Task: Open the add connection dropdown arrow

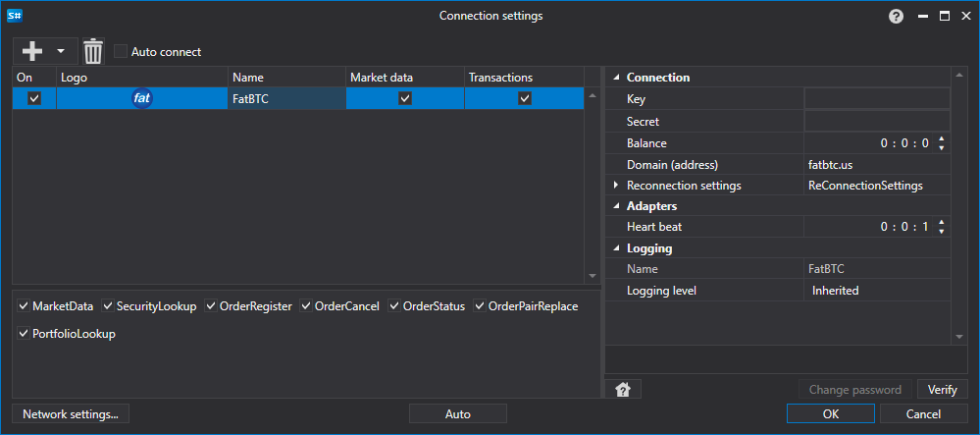Action: (61, 51)
